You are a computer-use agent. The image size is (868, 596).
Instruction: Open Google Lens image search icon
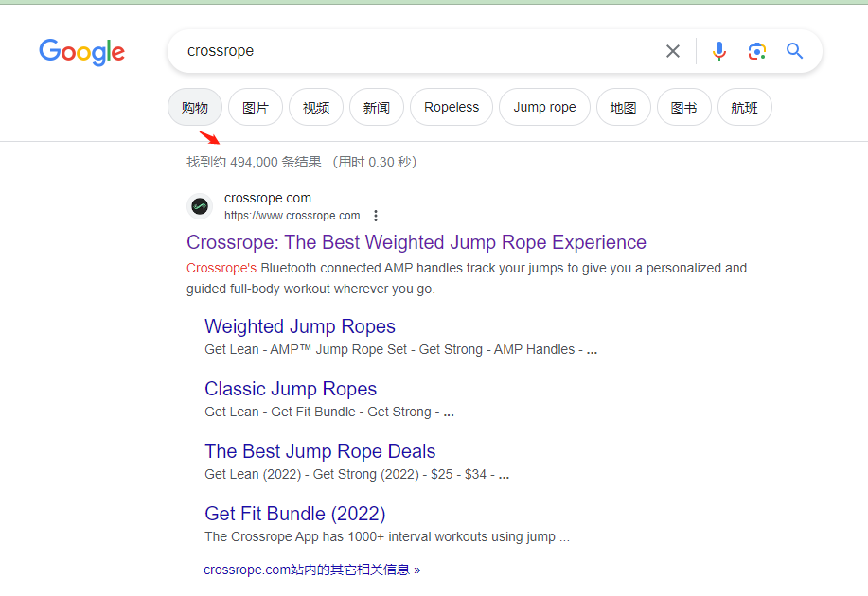click(x=756, y=51)
